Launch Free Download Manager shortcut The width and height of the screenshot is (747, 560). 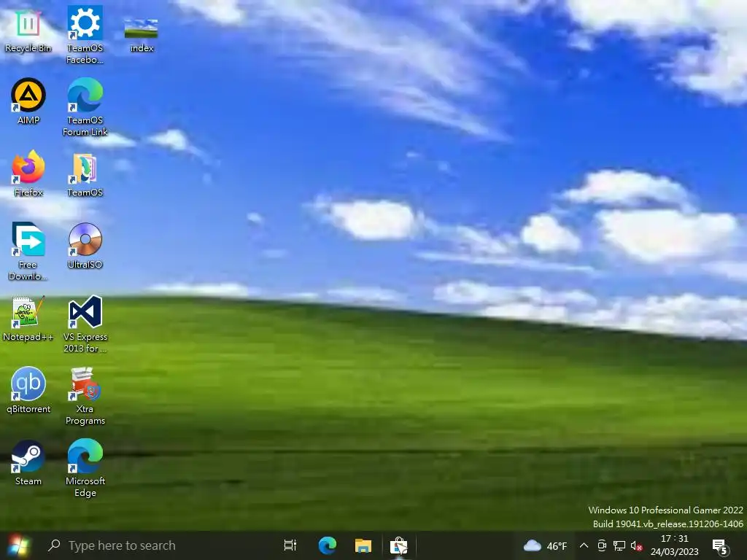tap(28, 252)
